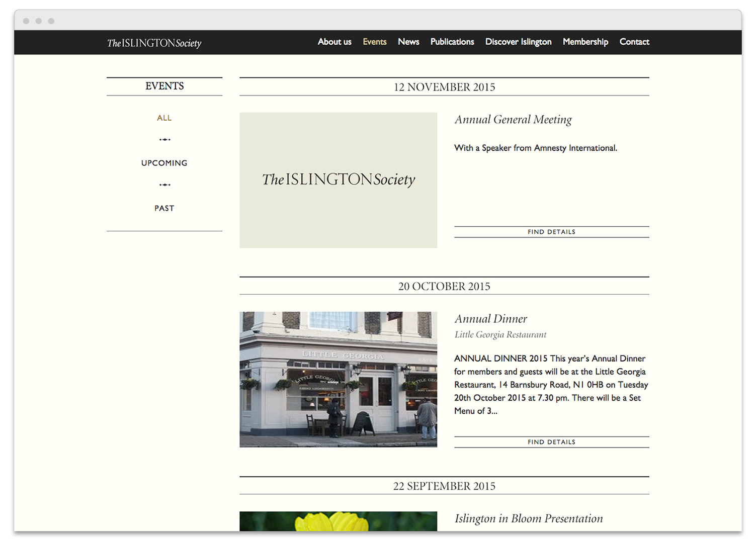Open Discover Islington from the top menu
This screenshot has height=543, width=756.
point(518,42)
